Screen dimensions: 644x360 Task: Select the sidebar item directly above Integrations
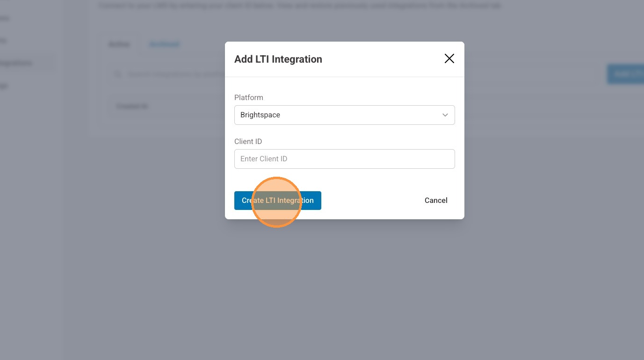pyautogui.click(x=4, y=41)
